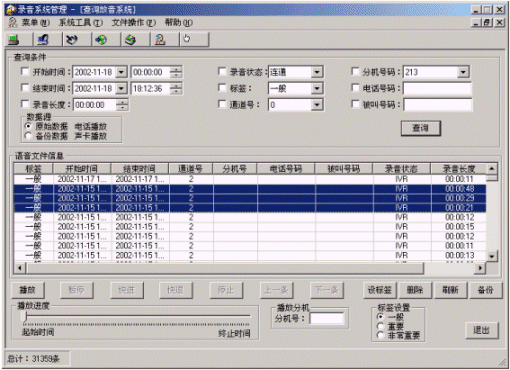Viewport: 510px width, 370px height.
Task: Tick the 分机号码 checkbox
Action: (x=355, y=71)
